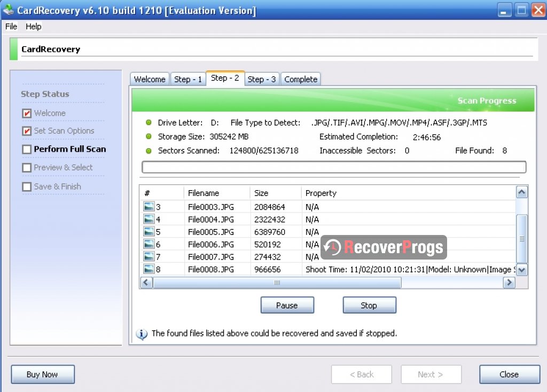Stop the scan with the Stop button

point(369,305)
